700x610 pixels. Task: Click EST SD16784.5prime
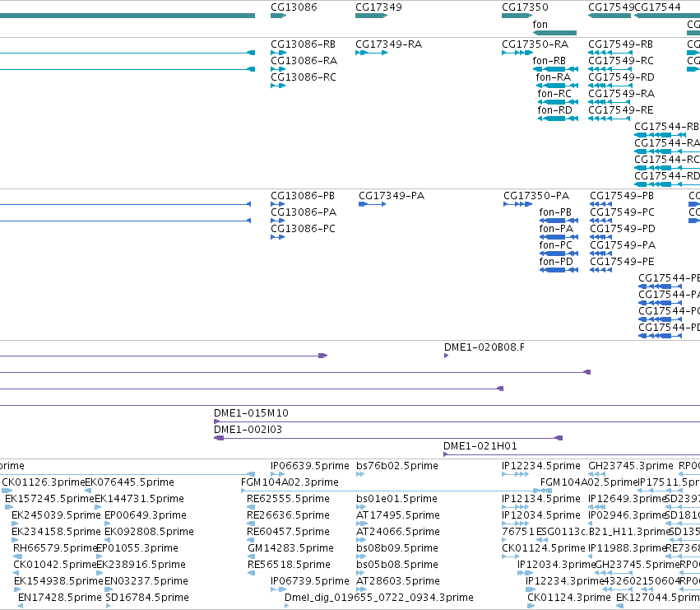pyautogui.click(x=147, y=598)
